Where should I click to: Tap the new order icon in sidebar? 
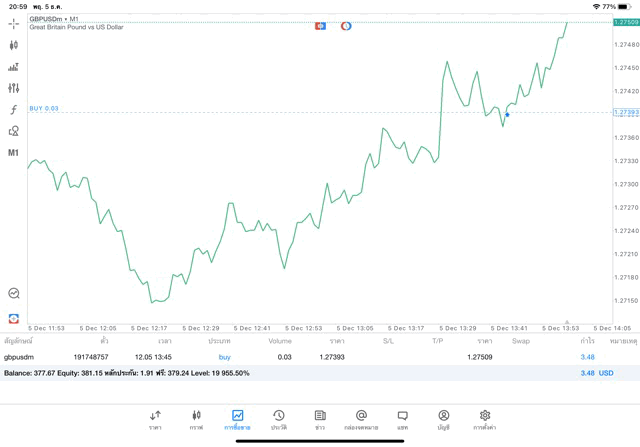[x=14, y=318]
